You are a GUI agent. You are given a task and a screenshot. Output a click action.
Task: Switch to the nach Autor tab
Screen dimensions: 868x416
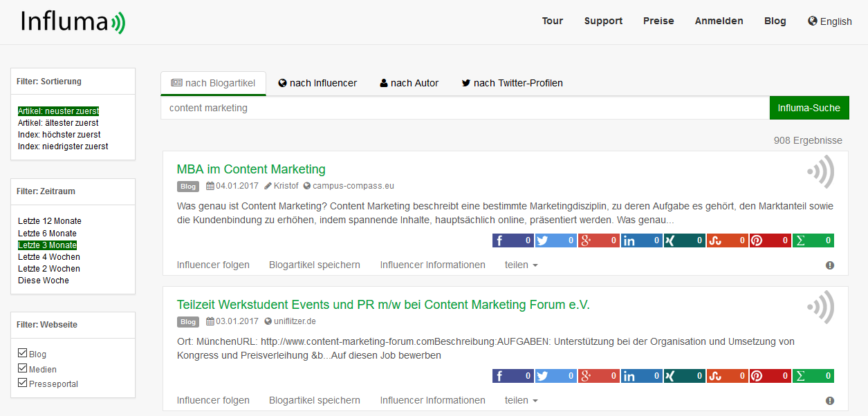click(x=409, y=83)
